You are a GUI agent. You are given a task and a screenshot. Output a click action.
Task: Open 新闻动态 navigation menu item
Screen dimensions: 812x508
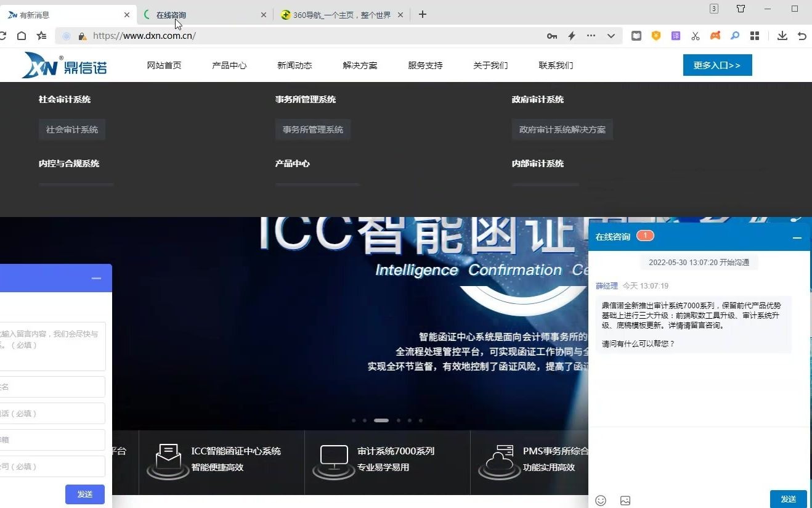[294, 65]
